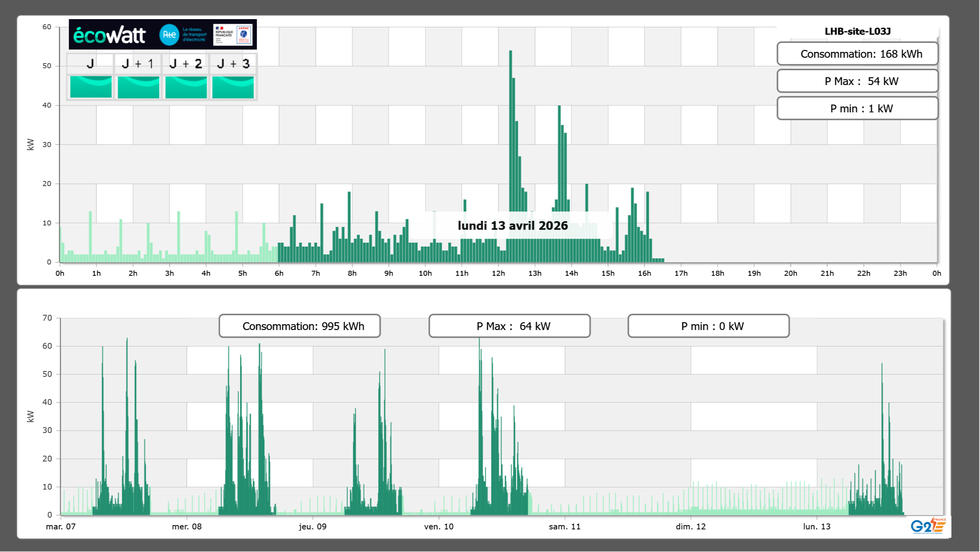The width and height of the screenshot is (980, 552).
Task: Select the J + 3 header label
Action: 233,64
